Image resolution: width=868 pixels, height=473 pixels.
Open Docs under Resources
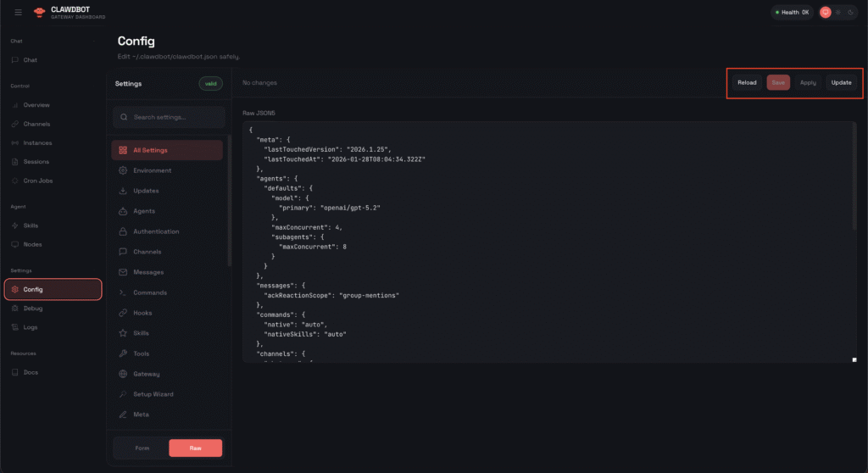(x=31, y=372)
